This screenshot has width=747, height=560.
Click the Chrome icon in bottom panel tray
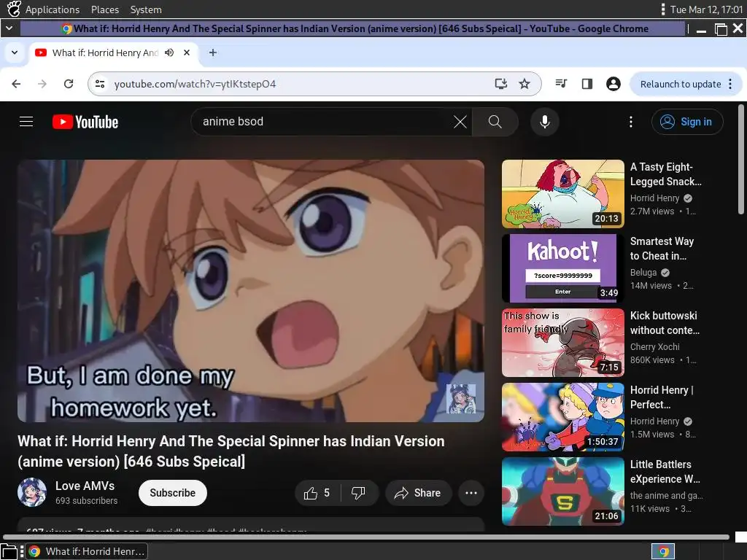click(663, 551)
